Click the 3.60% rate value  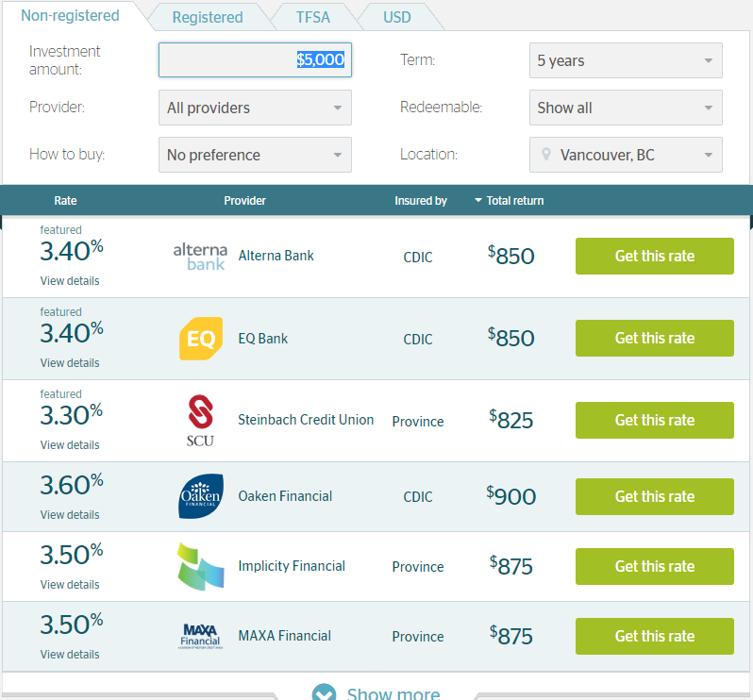point(72,484)
